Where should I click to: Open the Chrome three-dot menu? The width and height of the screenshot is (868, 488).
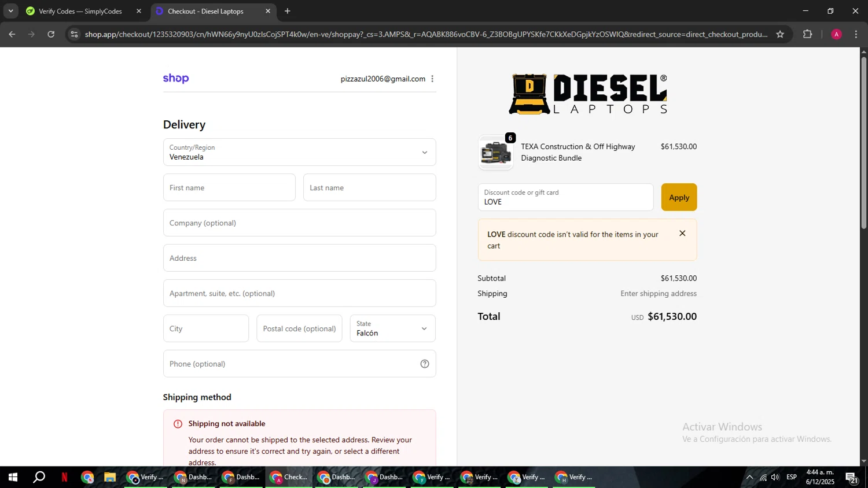[x=856, y=34]
